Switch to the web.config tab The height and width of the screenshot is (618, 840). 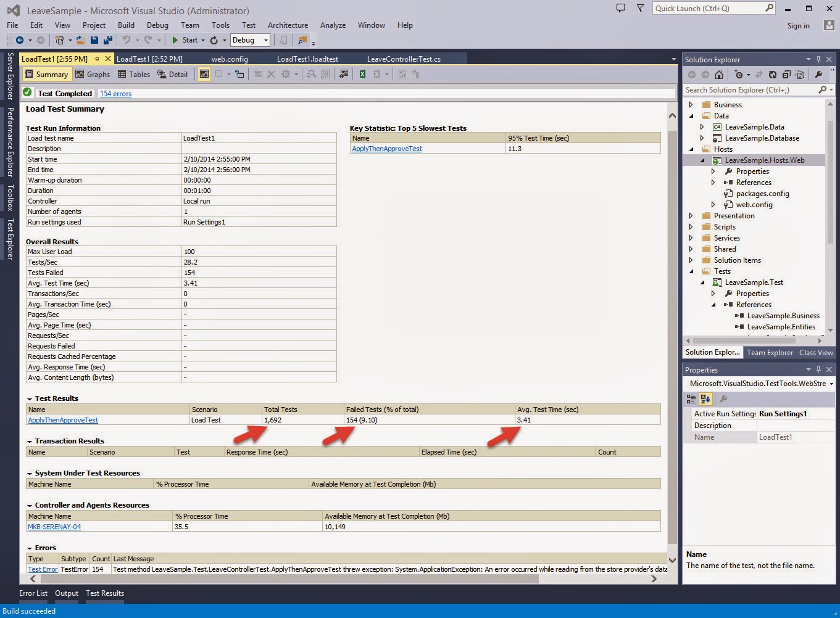[x=230, y=59]
